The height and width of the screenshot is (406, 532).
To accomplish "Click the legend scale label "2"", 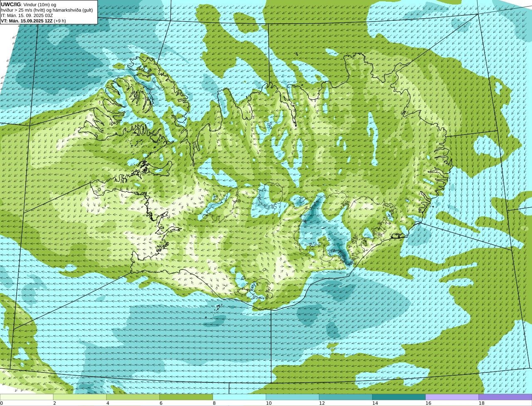I will pos(54,403).
